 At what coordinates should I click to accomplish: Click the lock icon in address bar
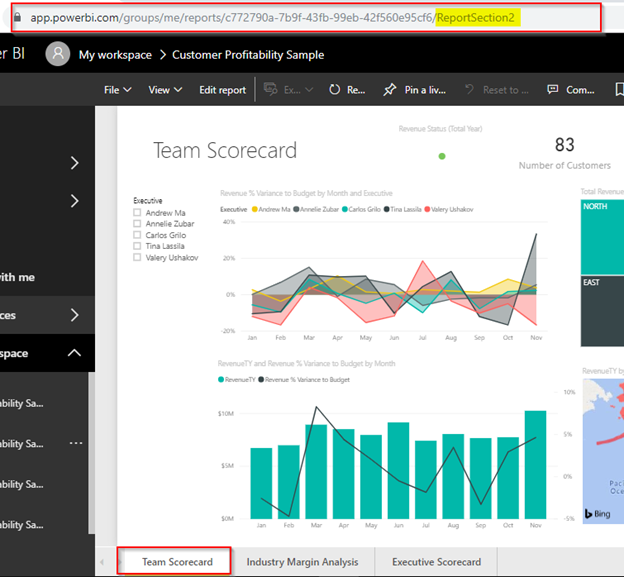point(17,17)
